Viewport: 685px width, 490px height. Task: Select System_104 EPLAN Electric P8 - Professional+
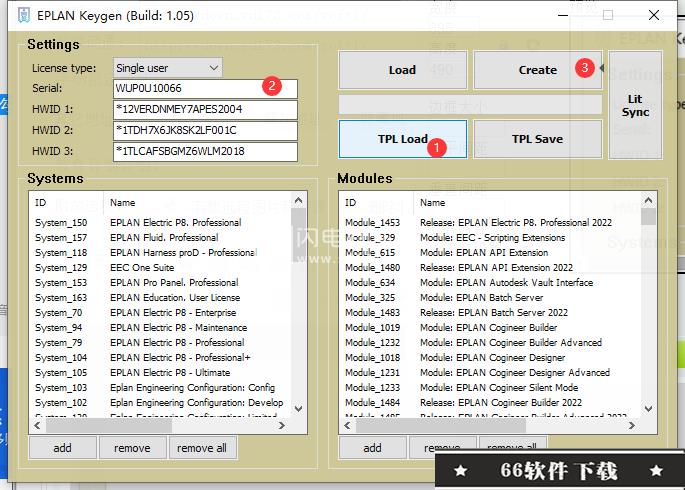click(161, 358)
